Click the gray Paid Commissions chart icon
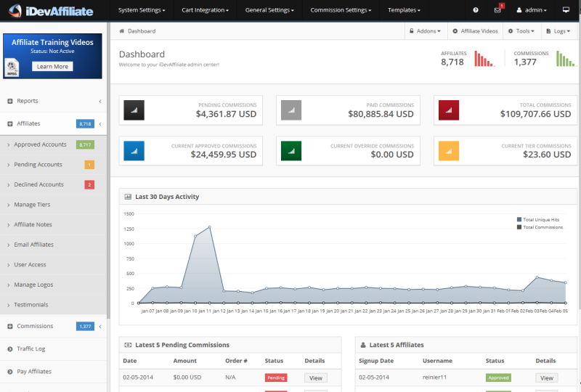The height and width of the screenshot is (392, 581). coord(291,110)
